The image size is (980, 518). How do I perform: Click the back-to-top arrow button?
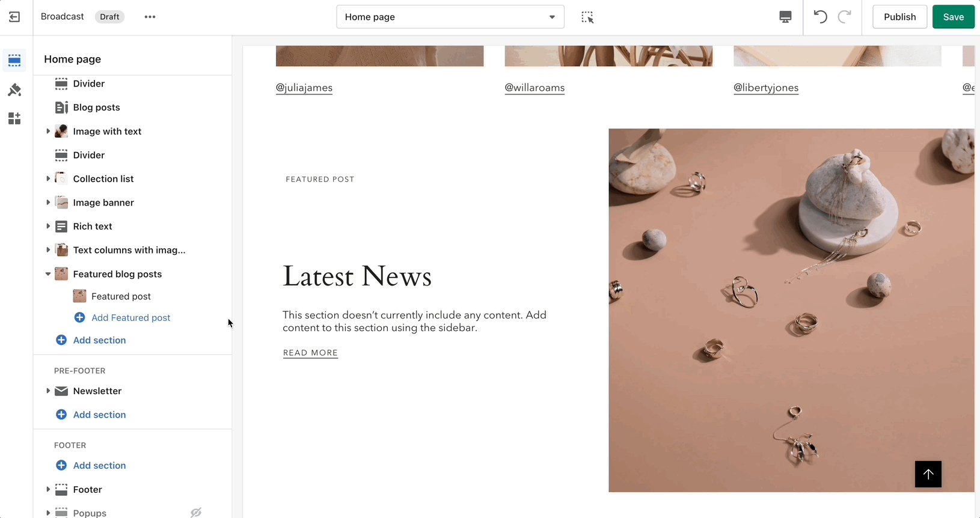pos(928,474)
